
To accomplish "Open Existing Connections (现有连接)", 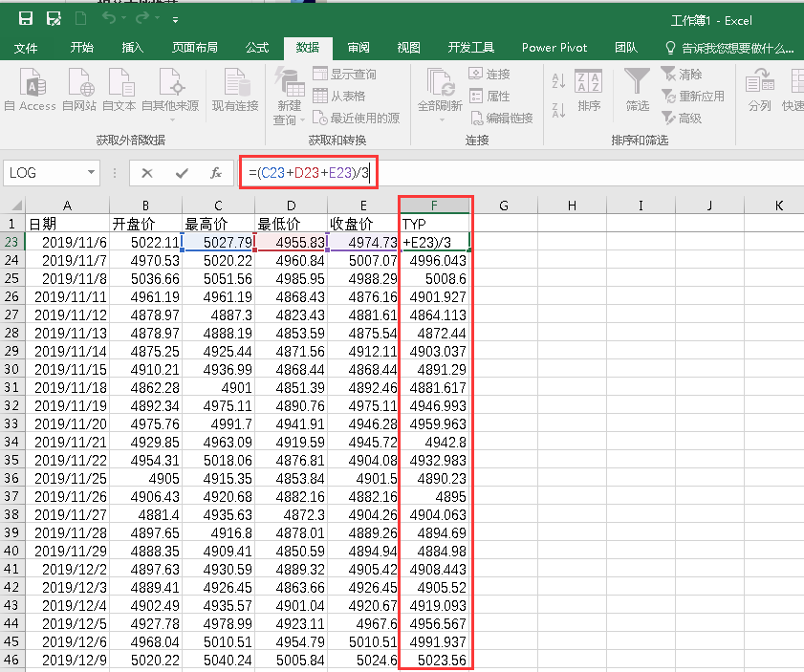I will (234, 89).
